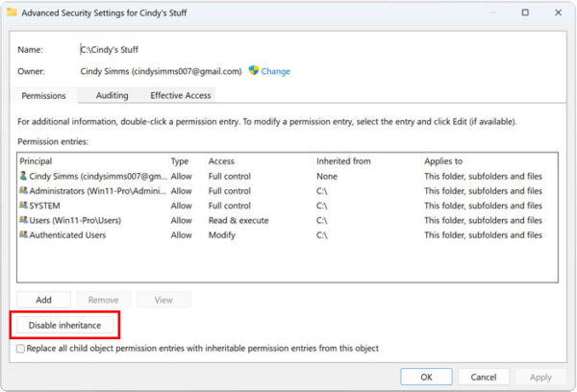Follow the Change owner link
The width and height of the screenshot is (577, 392).
[x=276, y=71]
